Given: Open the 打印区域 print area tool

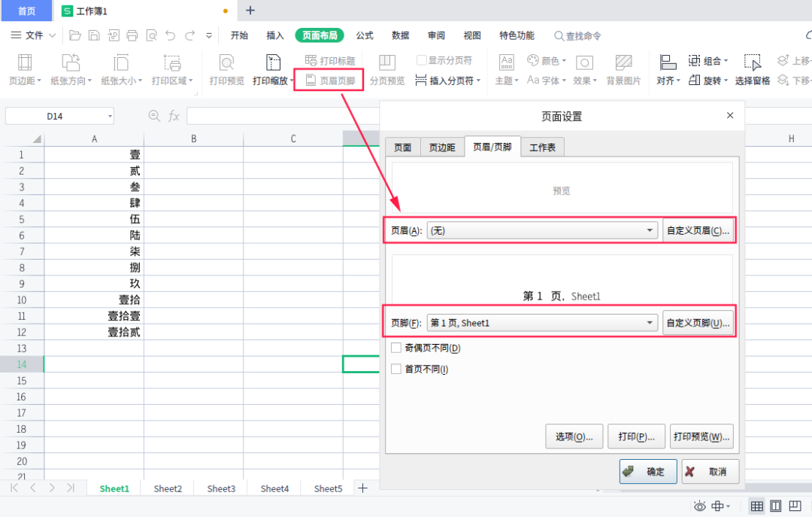Looking at the screenshot, I should pos(172,69).
